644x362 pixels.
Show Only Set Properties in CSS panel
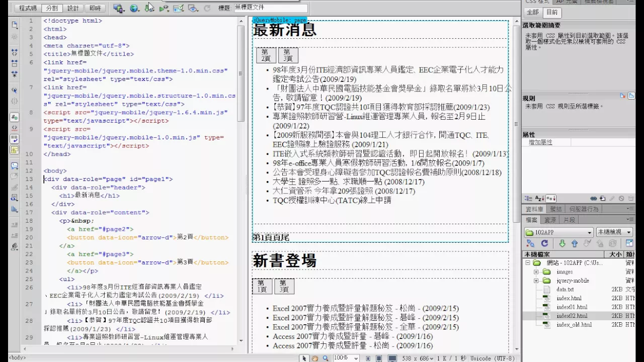click(x=551, y=199)
